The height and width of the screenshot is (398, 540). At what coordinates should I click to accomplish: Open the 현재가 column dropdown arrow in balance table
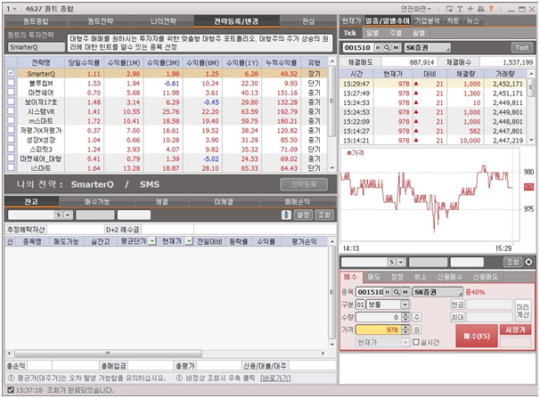click(x=189, y=241)
